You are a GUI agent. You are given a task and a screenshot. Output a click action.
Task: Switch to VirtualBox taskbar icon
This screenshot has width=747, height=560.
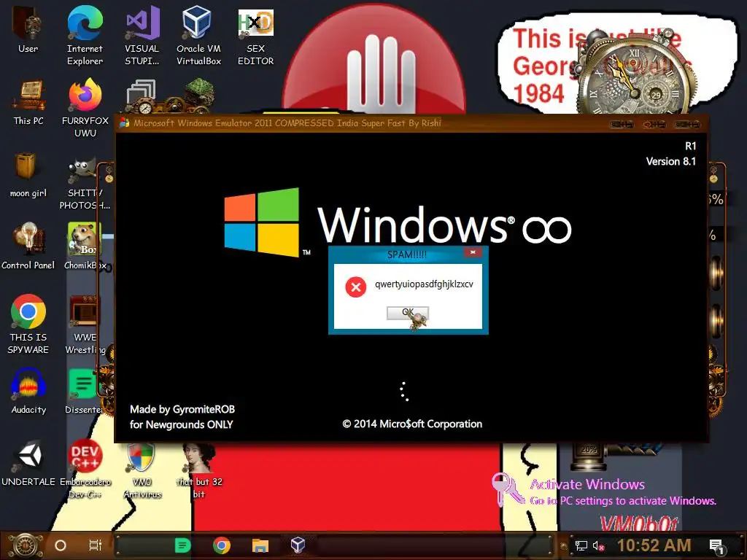[x=298, y=545]
